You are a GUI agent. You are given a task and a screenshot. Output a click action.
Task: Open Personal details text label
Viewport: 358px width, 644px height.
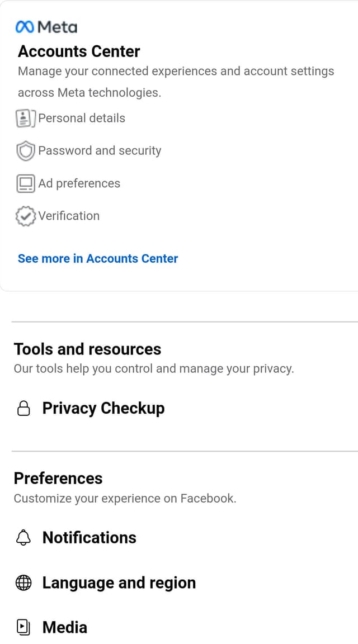[x=82, y=119]
